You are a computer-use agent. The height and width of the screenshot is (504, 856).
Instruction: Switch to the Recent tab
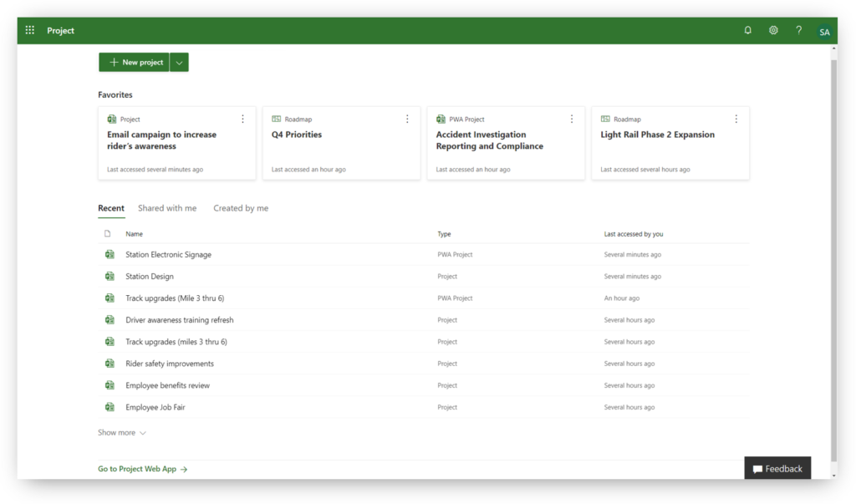[x=111, y=208]
